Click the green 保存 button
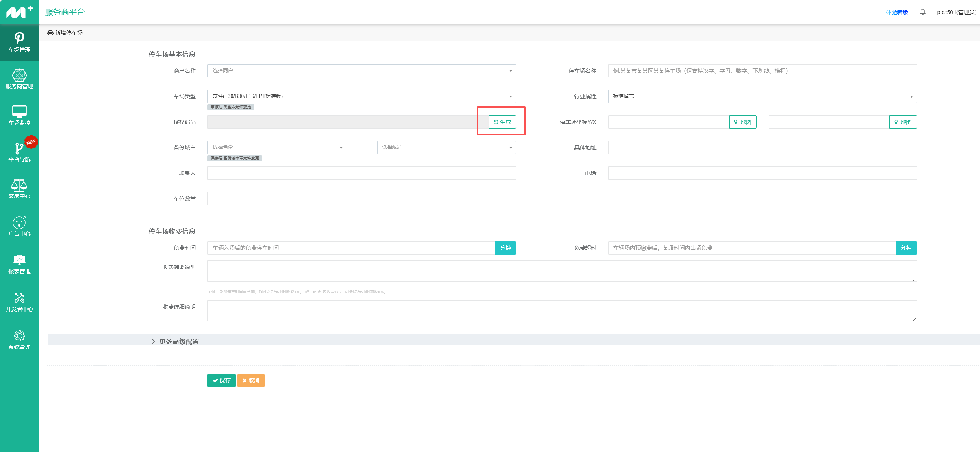Viewport: 980px width, 452px height. pos(221,380)
